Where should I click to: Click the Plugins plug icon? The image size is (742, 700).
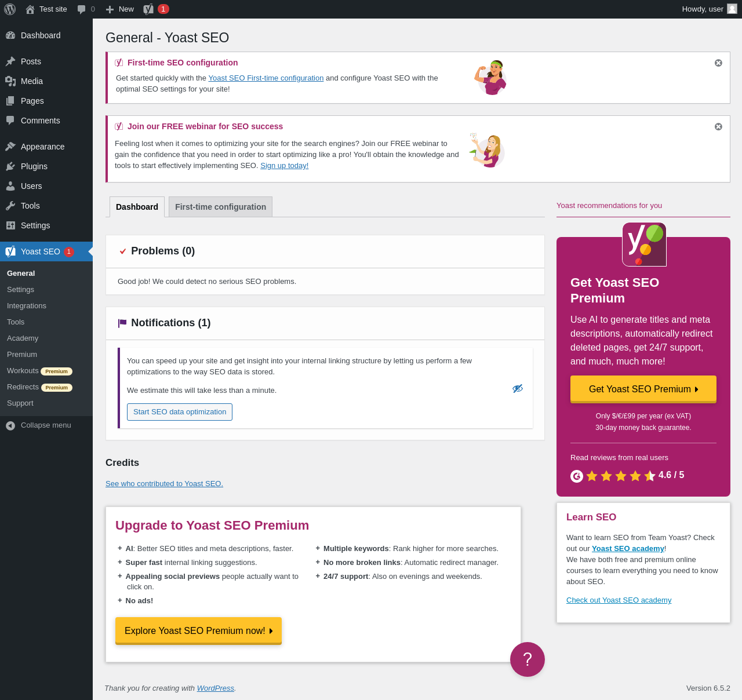coord(10,166)
